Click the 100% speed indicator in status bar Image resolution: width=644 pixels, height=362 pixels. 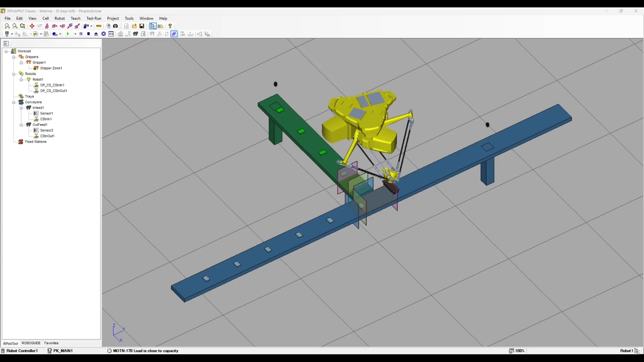pos(517,351)
